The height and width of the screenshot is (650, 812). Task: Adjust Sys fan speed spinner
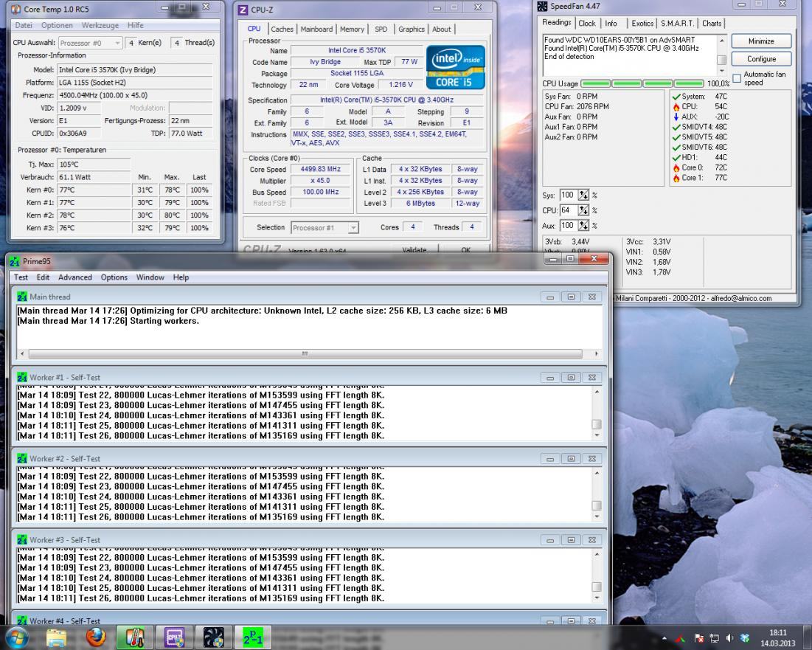(x=583, y=196)
